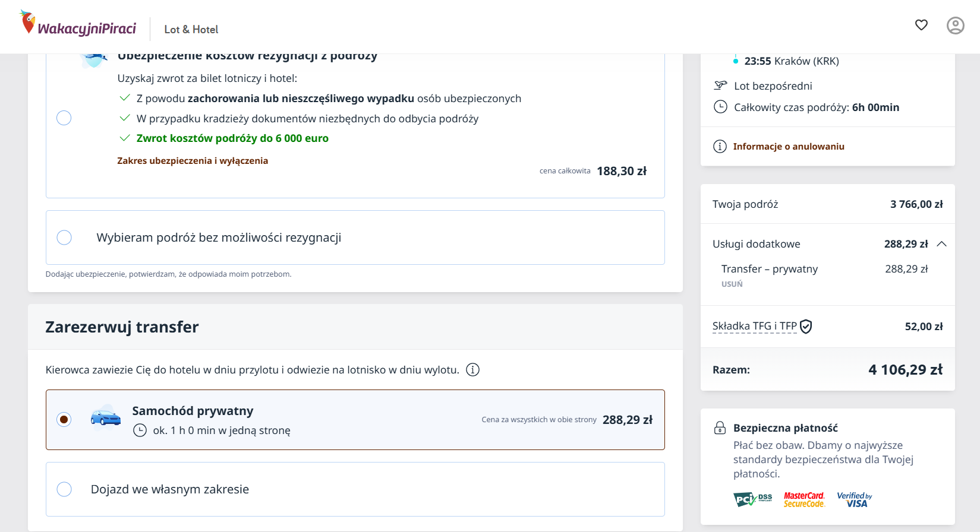Click the insurance illustration icon at top
Viewport: 980px width, 532px height.
click(93, 59)
